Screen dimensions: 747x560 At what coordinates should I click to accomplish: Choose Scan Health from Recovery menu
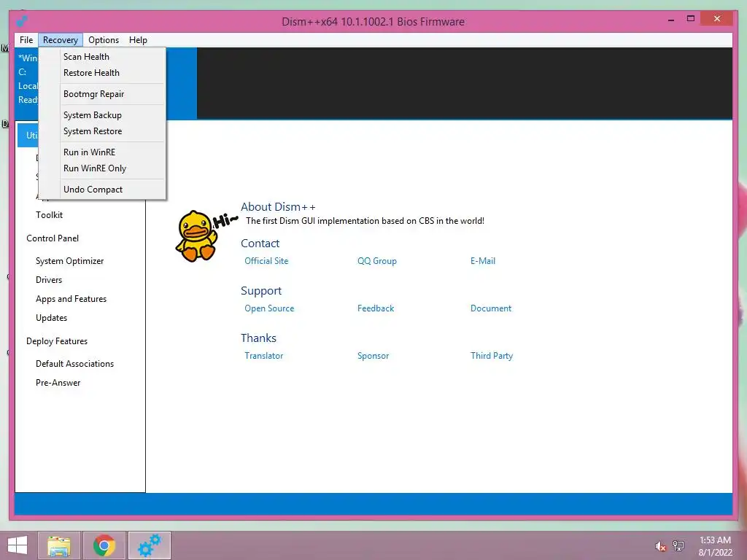(102, 57)
